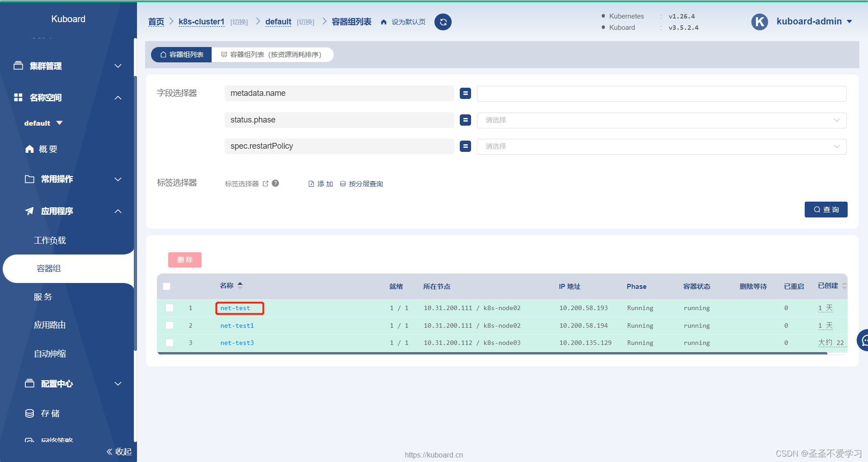Collapse the 名称空间 sidebar section
This screenshot has width=868, height=462.
118,98
